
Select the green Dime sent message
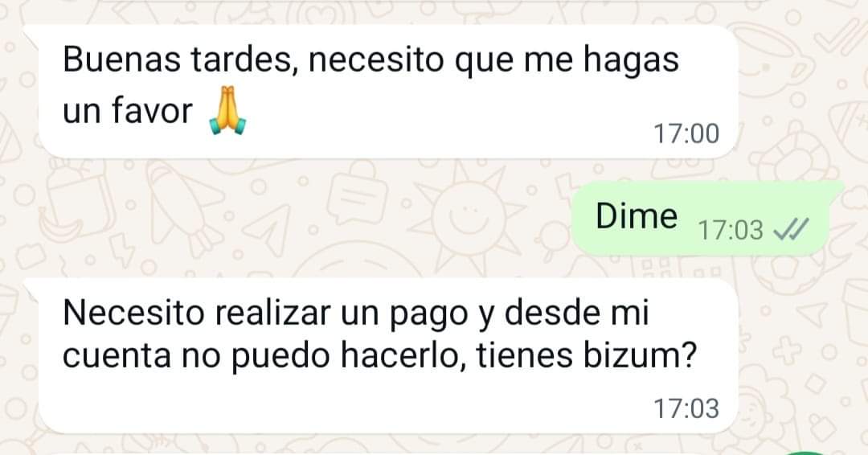(x=701, y=218)
